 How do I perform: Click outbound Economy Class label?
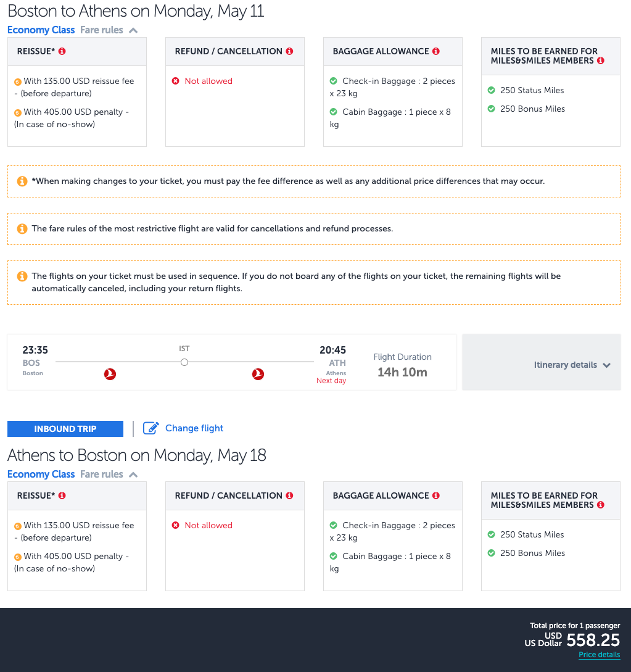click(x=41, y=30)
